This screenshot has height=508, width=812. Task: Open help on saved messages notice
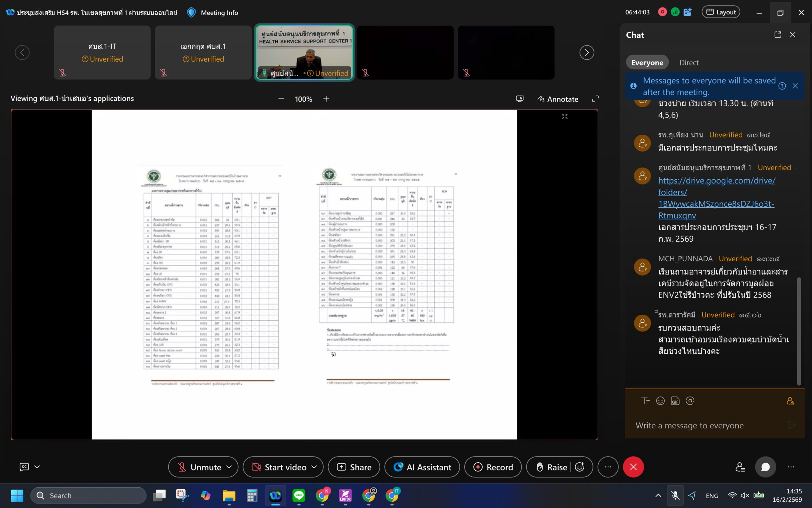tap(782, 86)
